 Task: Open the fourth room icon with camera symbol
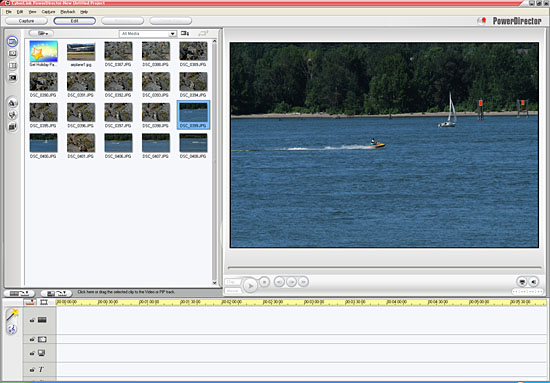[13, 78]
